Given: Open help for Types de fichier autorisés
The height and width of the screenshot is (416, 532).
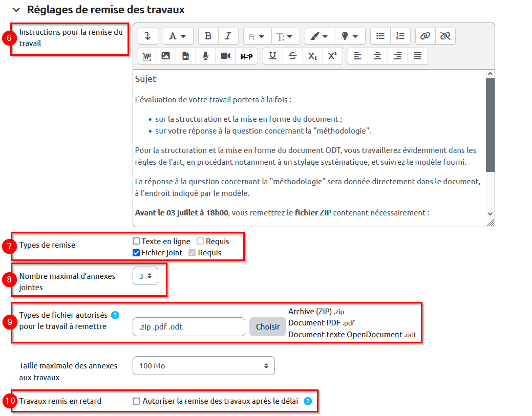Looking at the screenshot, I should pyautogui.click(x=115, y=315).
